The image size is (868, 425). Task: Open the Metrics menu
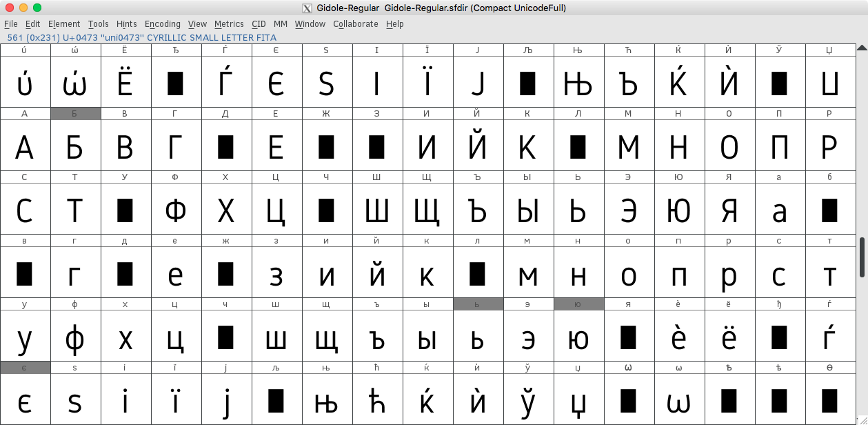pos(229,23)
